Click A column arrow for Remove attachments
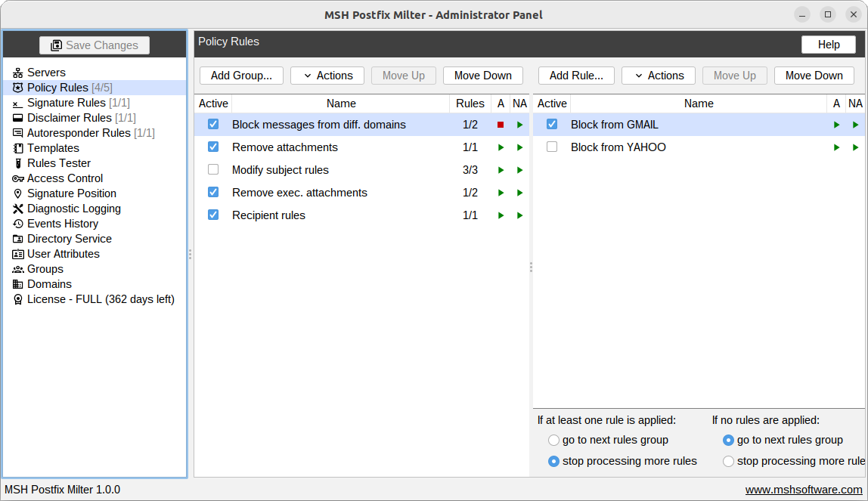 501,147
